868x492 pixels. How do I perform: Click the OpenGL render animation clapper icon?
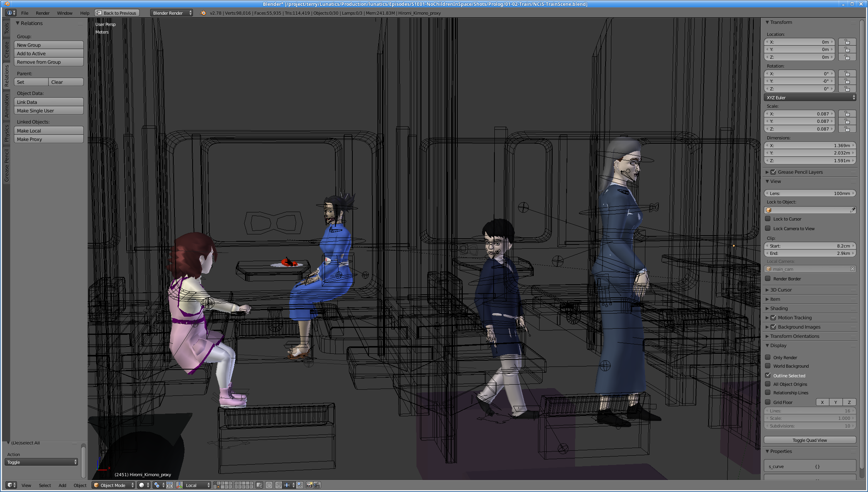point(317,485)
